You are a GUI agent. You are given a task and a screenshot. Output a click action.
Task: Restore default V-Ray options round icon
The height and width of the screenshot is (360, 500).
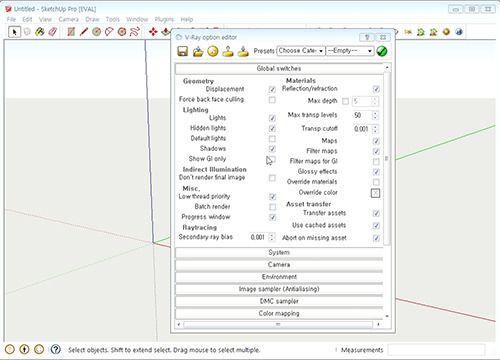[x=213, y=51]
